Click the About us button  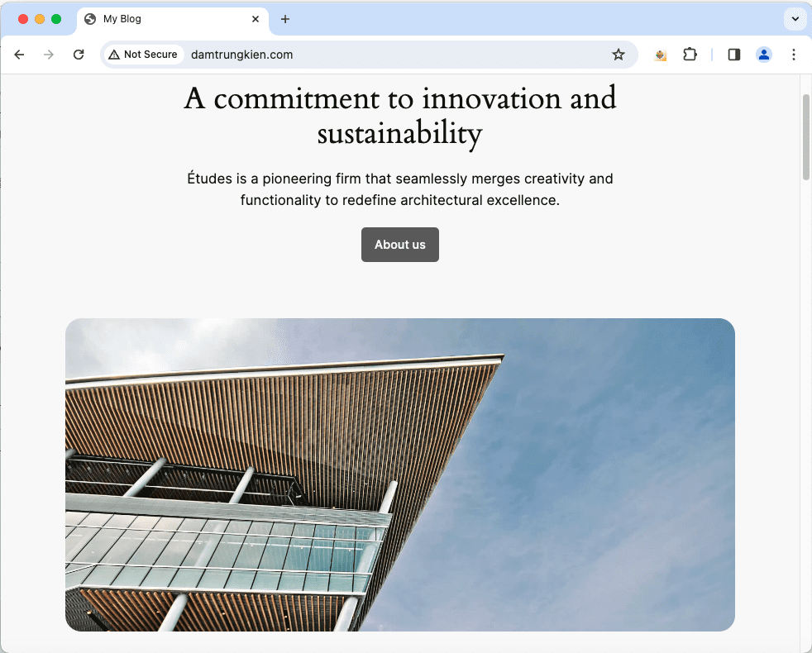click(399, 245)
